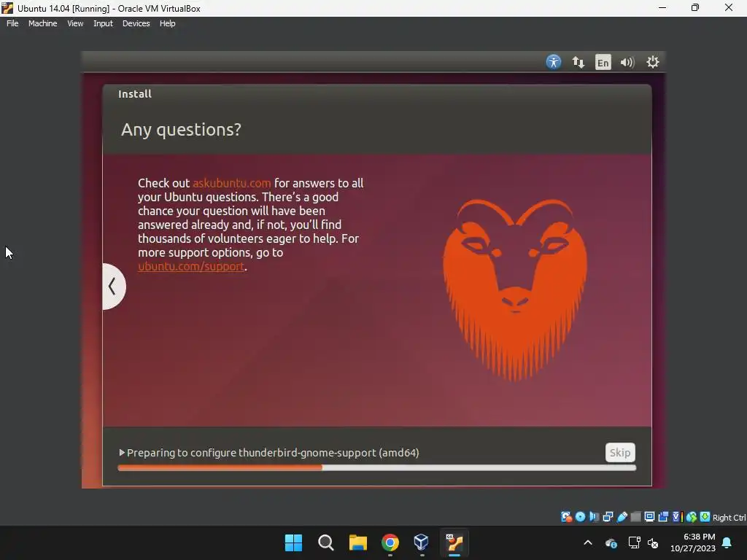Open File Explorer from the taskbar
This screenshot has height=560, width=747.
tap(357, 542)
